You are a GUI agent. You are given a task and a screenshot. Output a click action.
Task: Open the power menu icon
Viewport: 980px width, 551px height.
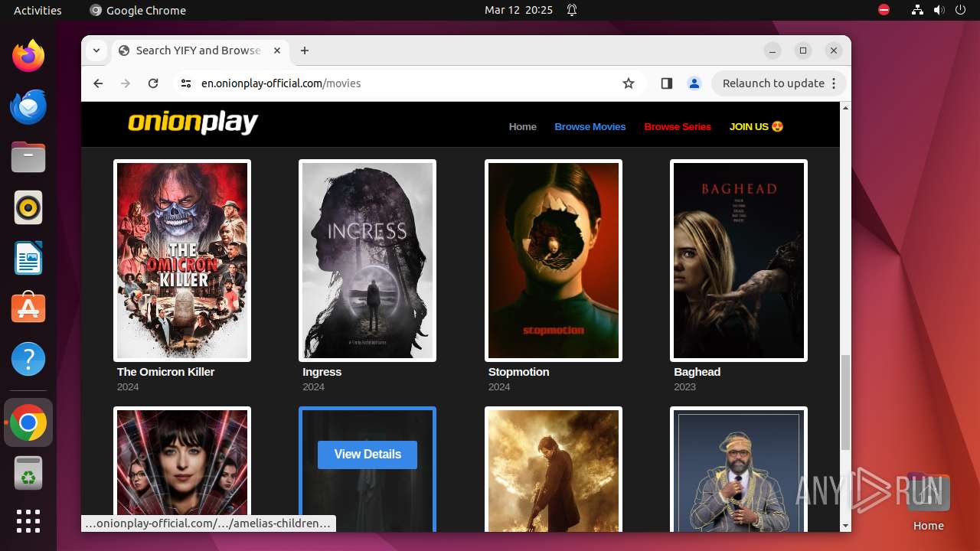(x=961, y=10)
